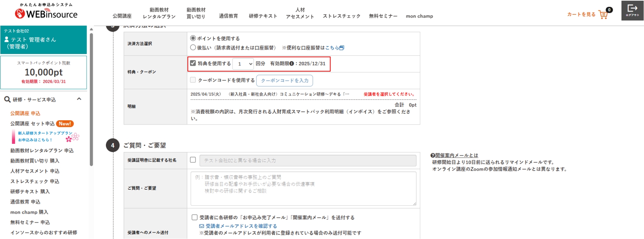Open the 回分 quantity dropdown
The width and height of the screenshot is (644, 239).
click(x=243, y=64)
